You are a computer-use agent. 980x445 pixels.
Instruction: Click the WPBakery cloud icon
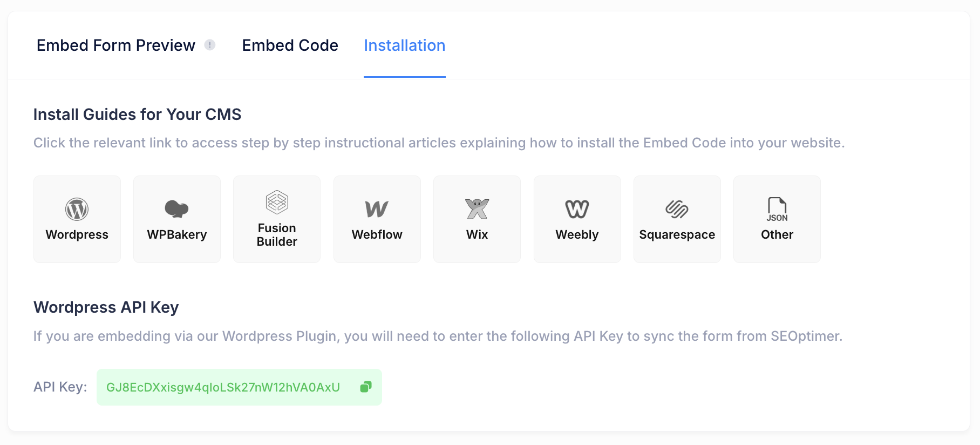pos(176,208)
